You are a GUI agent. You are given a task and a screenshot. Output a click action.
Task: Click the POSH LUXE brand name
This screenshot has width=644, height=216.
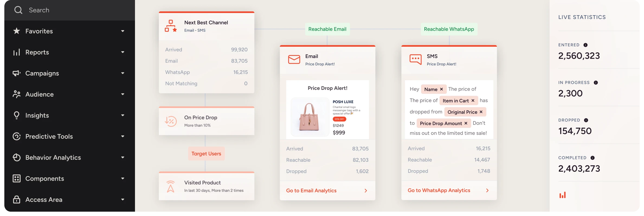[343, 102]
